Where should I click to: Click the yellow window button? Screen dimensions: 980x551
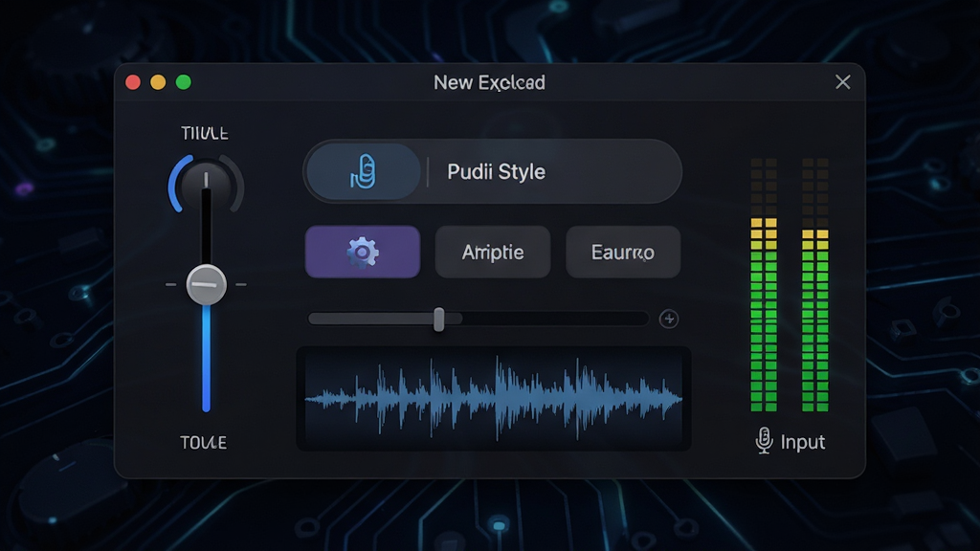pyautogui.click(x=158, y=82)
